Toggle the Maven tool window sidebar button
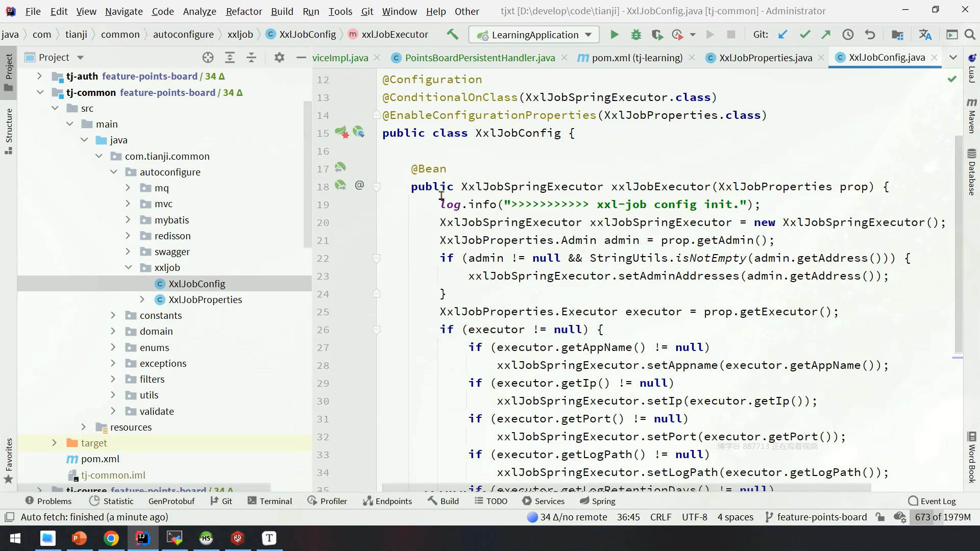This screenshot has width=980, height=551. pos(971,116)
